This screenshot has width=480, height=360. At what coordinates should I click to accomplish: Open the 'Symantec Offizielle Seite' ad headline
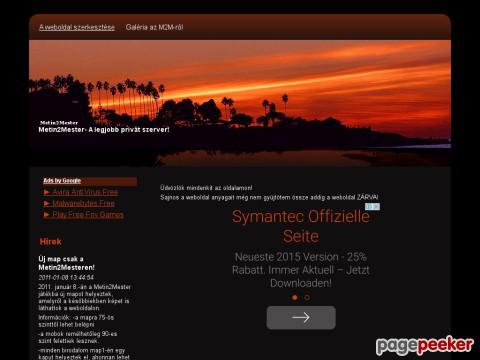[301, 226]
